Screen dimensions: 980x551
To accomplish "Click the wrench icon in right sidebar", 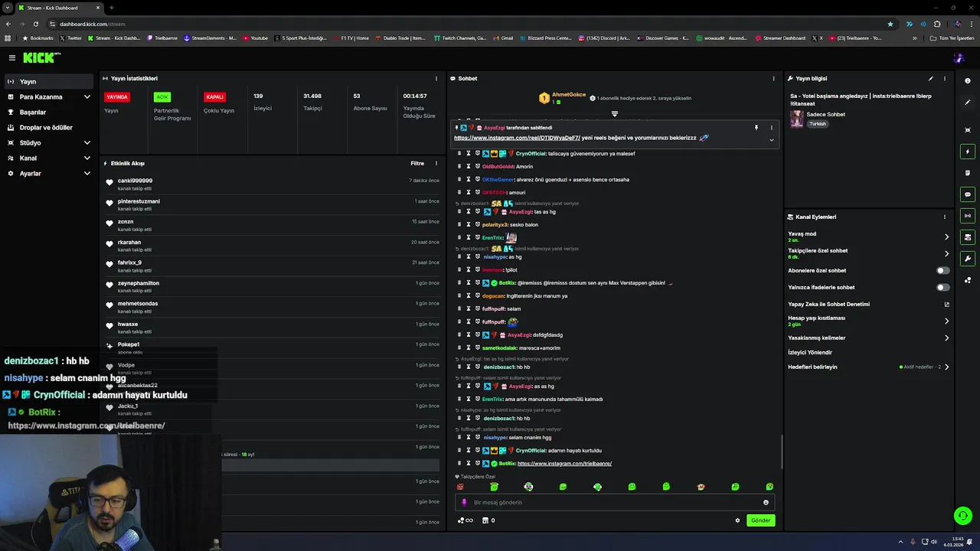I will coord(968,259).
